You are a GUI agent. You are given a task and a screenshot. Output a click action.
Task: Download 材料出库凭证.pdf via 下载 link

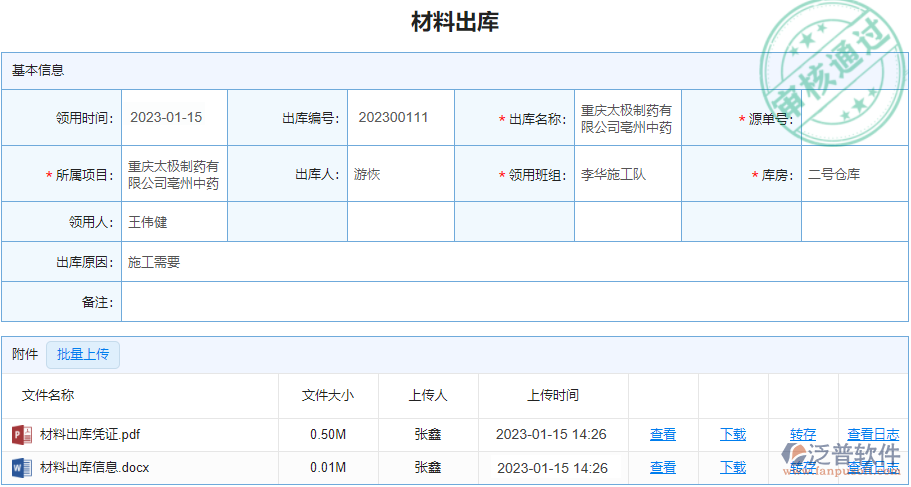(x=733, y=435)
